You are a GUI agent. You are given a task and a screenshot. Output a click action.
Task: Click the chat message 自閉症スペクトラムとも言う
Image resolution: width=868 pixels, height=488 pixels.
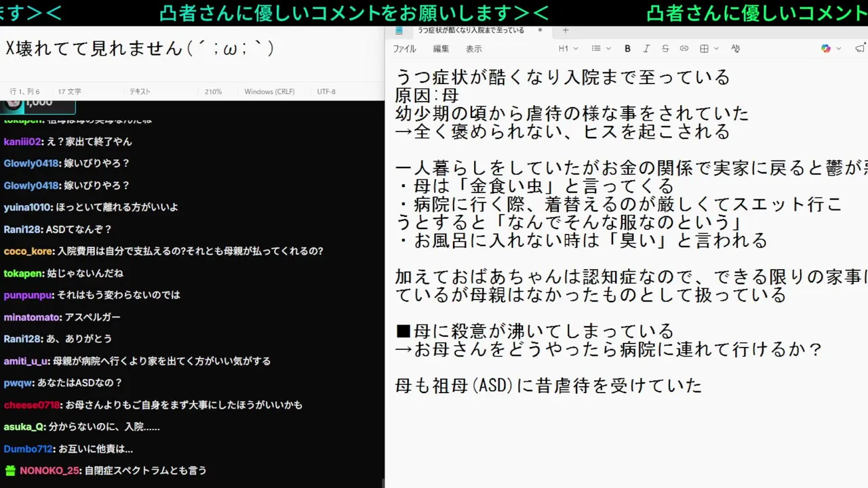145,470
